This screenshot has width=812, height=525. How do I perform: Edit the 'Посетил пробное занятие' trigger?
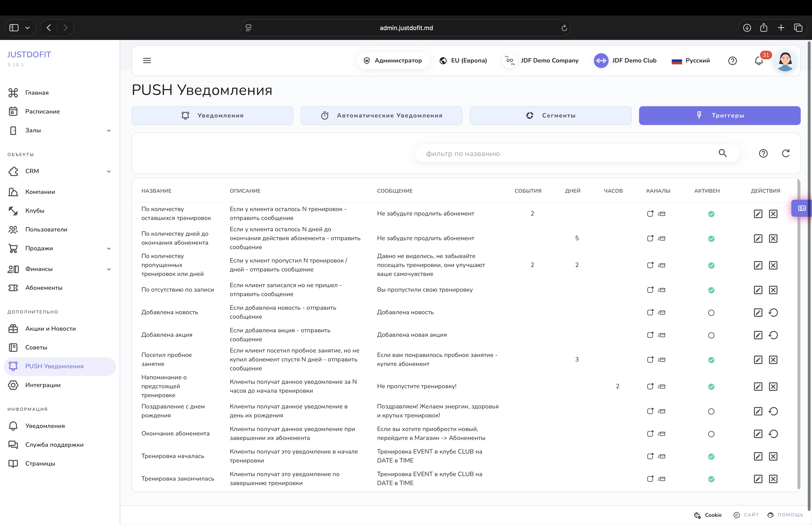758,360
